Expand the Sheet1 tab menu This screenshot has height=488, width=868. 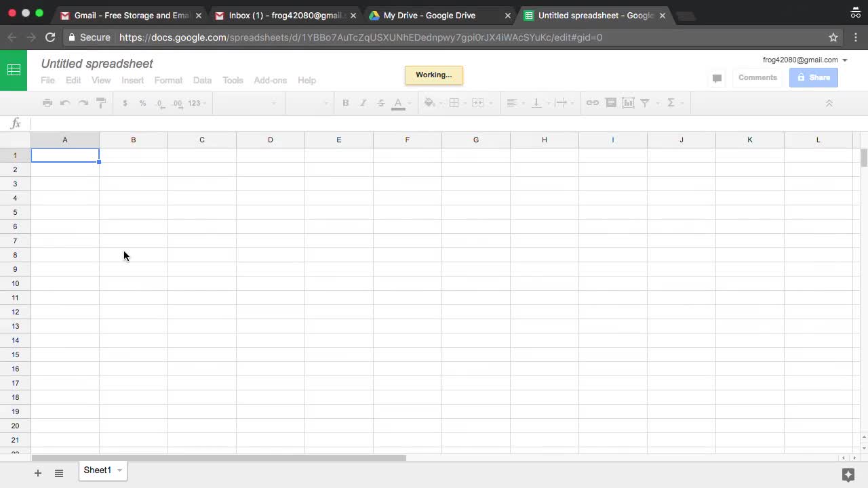118,470
